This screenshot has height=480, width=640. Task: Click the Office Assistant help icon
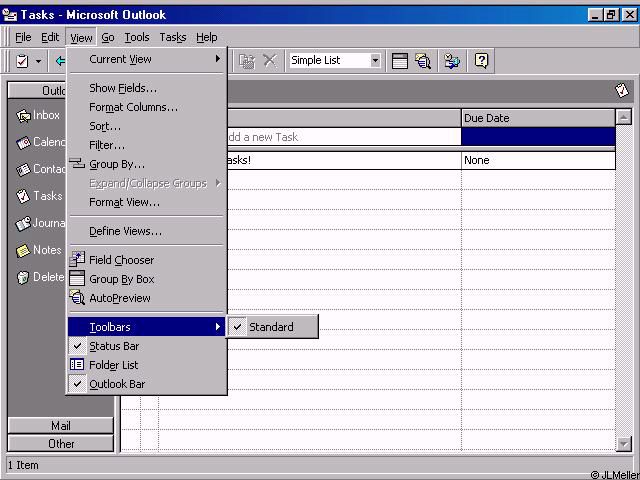[x=481, y=61]
